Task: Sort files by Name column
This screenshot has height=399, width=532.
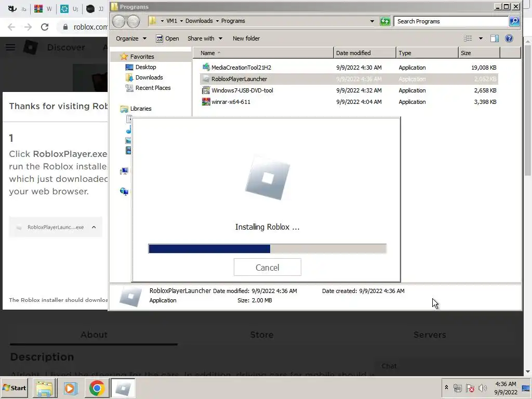Action: pyautogui.click(x=263, y=53)
